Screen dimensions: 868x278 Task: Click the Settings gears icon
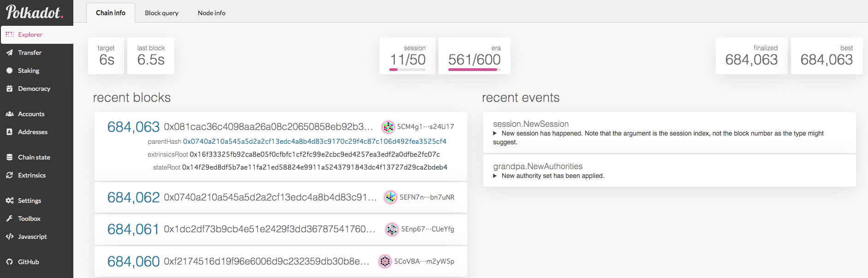click(x=10, y=201)
